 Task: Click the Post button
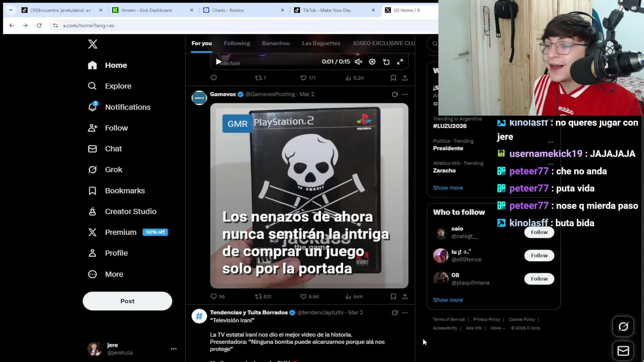point(127,301)
